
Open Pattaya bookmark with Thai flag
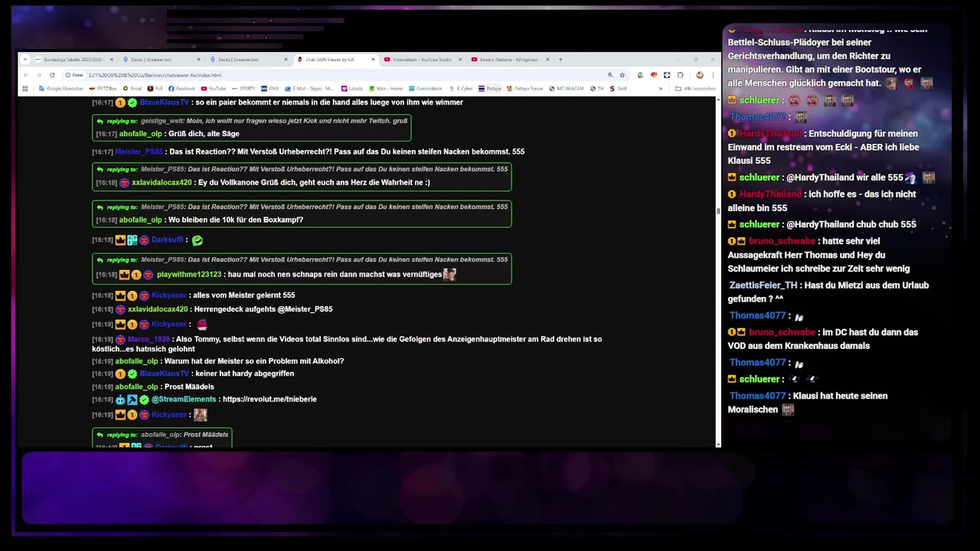tap(490, 89)
